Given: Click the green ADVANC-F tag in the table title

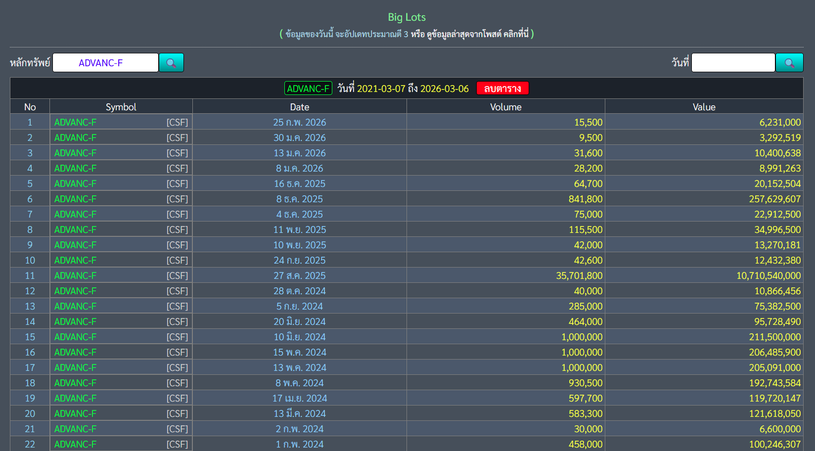Looking at the screenshot, I should click(x=308, y=88).
